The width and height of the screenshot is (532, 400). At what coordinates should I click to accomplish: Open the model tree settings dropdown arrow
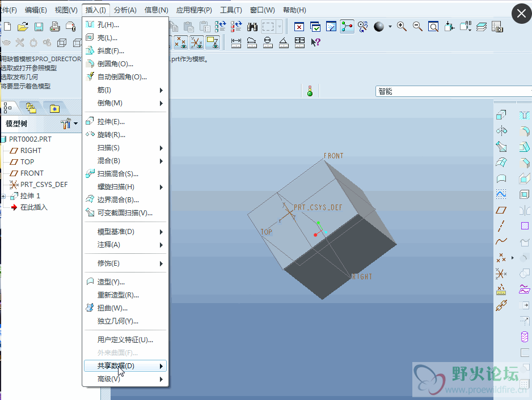pos(75,124)
